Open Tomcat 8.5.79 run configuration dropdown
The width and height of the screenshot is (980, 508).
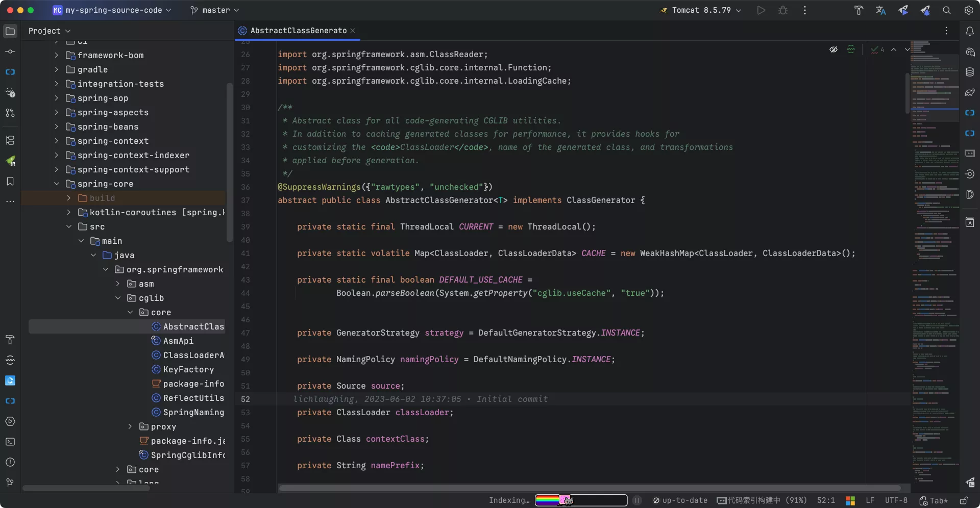(x=701, y=10)
